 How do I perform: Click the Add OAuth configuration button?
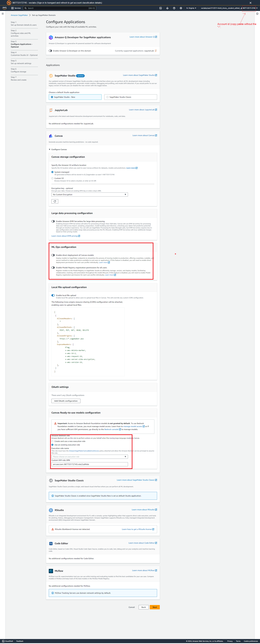(66, 401)
